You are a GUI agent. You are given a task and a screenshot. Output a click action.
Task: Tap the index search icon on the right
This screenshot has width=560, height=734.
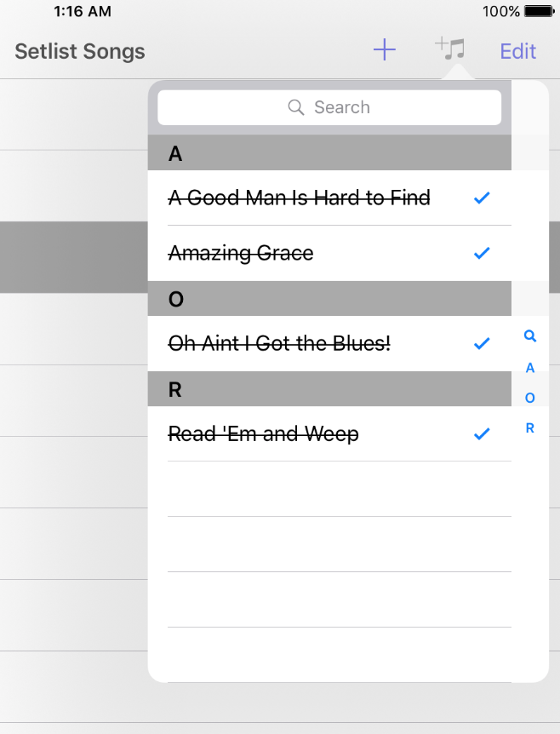point(530,336)
